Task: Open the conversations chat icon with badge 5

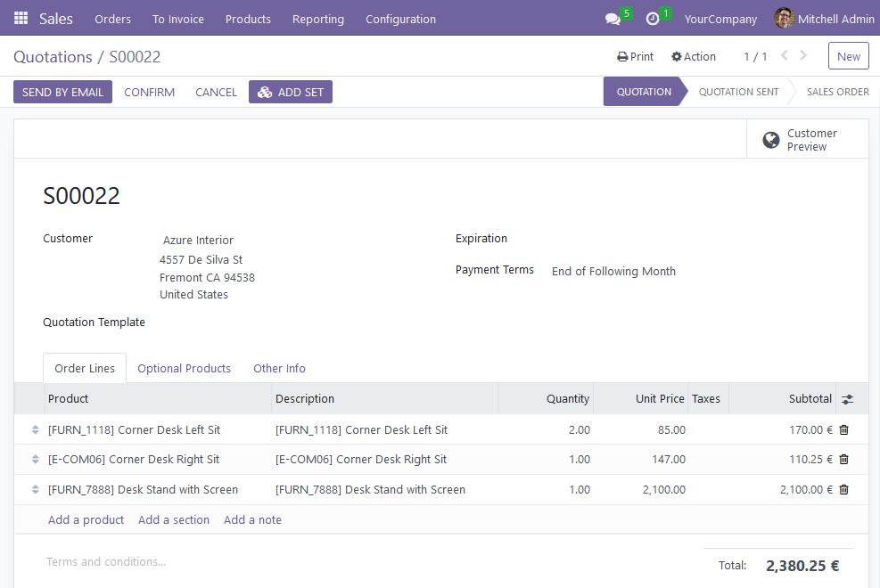Action: (613, 19)
